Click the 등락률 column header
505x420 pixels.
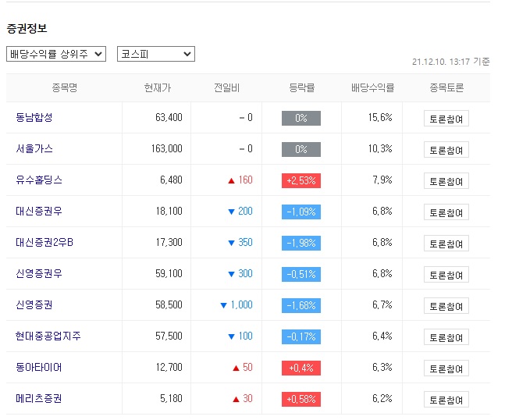[x=301, y=87]
